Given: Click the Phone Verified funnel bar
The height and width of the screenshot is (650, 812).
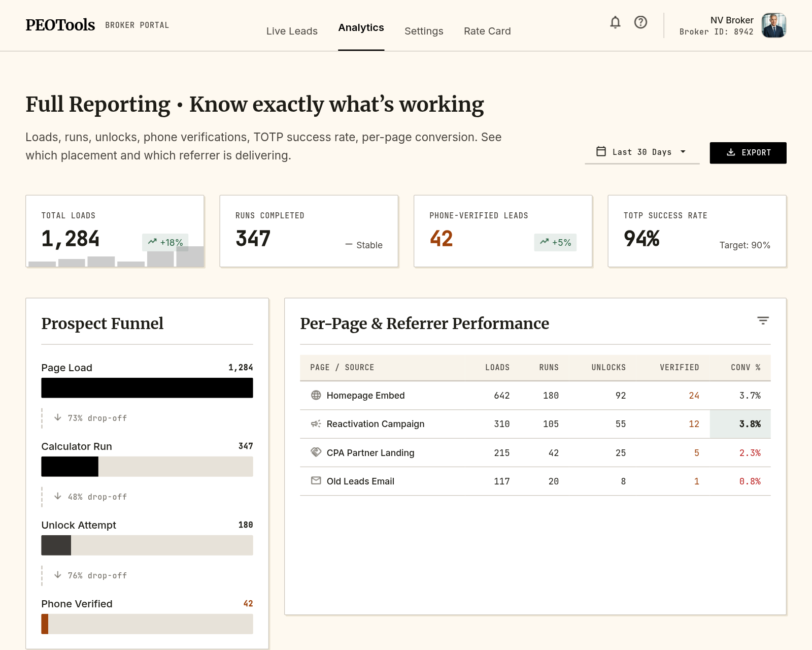Looking at the screenshot, I should pyautogui.click(x=147, y=624).
